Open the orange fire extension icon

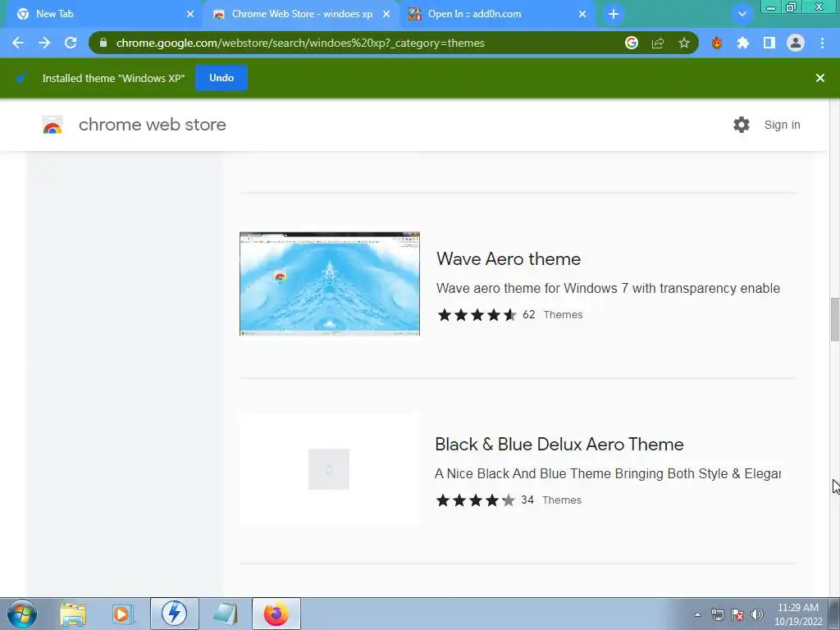pyautogui.click(x=717, y=43)
